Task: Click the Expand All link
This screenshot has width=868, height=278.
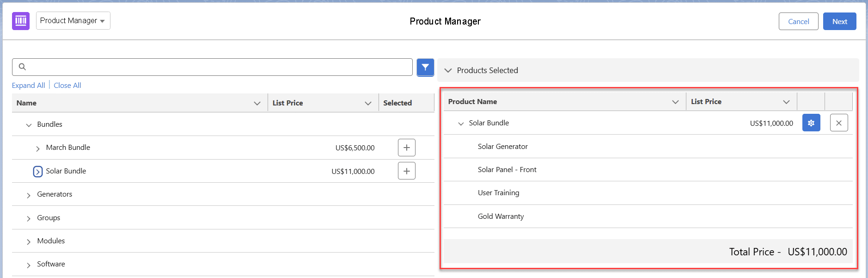Action: (x=28, y=86)
